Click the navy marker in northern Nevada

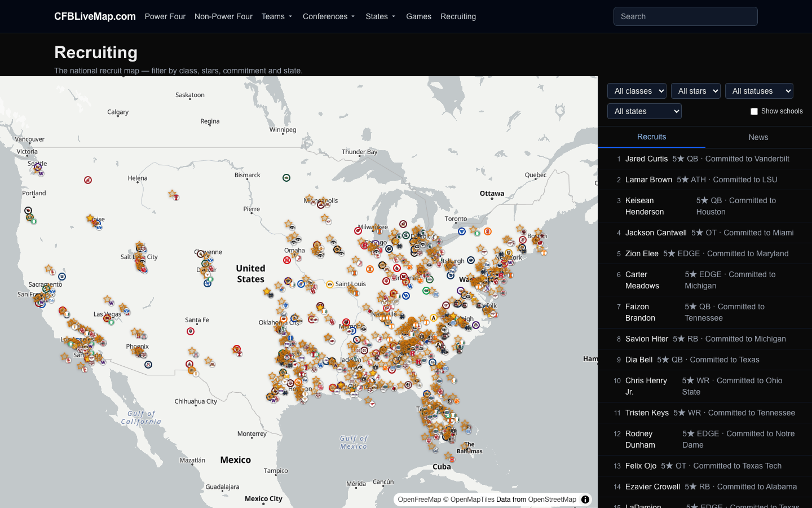pos(62,277)
